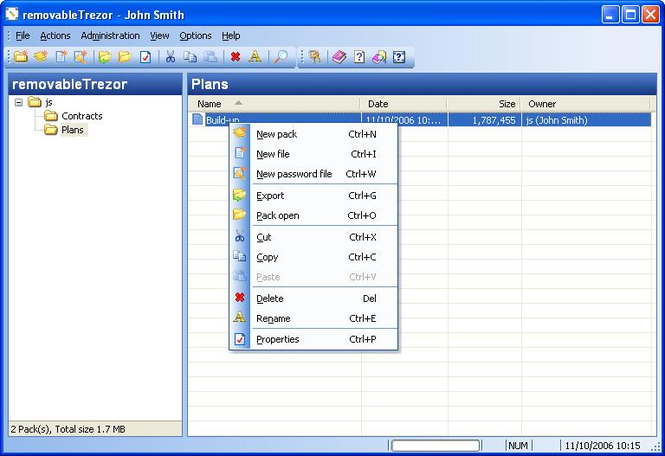This screenshot has height=456, width=665.
Task: Click the magnifier Search toolbar icon
Action: click(281, 56)
